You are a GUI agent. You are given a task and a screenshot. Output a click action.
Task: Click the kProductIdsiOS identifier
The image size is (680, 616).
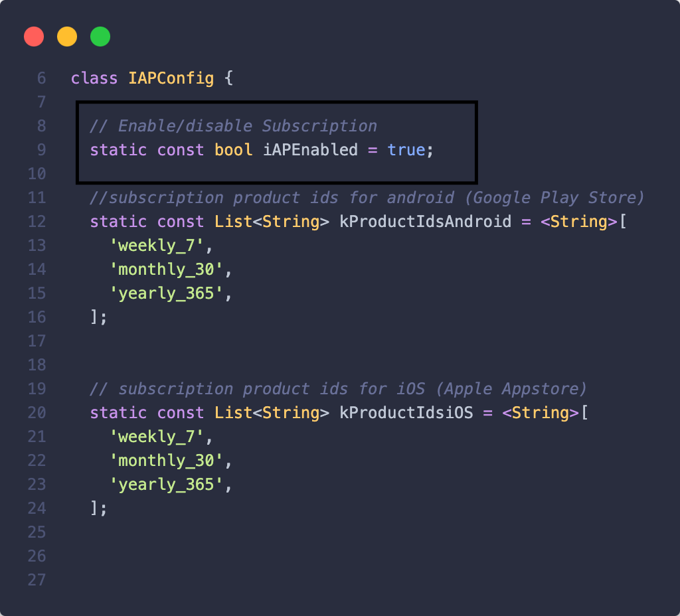(x=406, y=413)
